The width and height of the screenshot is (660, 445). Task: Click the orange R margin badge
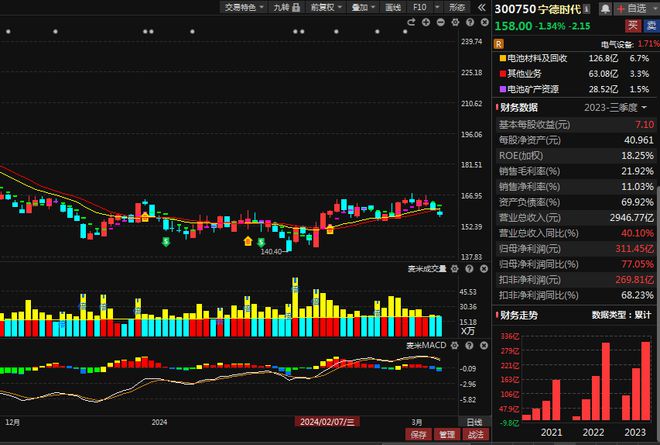(498, 44)
